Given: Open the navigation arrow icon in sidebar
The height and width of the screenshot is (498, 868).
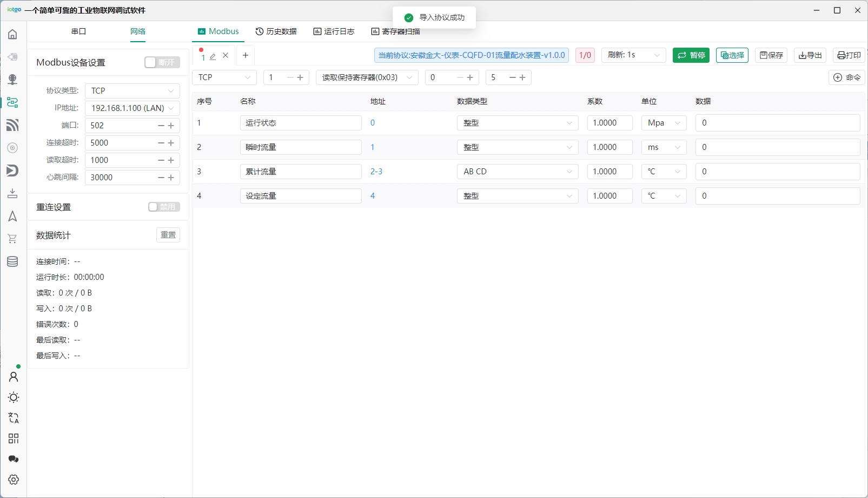Looking at the screenshot, I should (12, 217).
